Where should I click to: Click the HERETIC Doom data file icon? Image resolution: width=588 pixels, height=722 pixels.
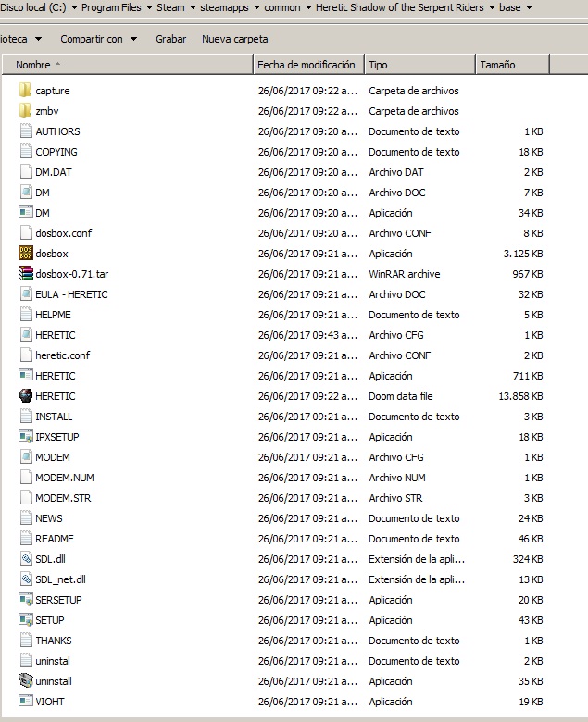(x=26, y=395)
